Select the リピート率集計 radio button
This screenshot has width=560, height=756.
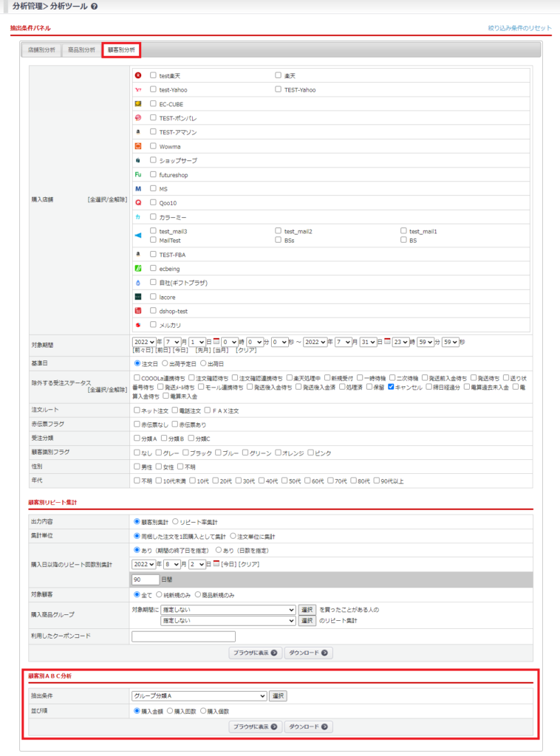pos(175,522)
